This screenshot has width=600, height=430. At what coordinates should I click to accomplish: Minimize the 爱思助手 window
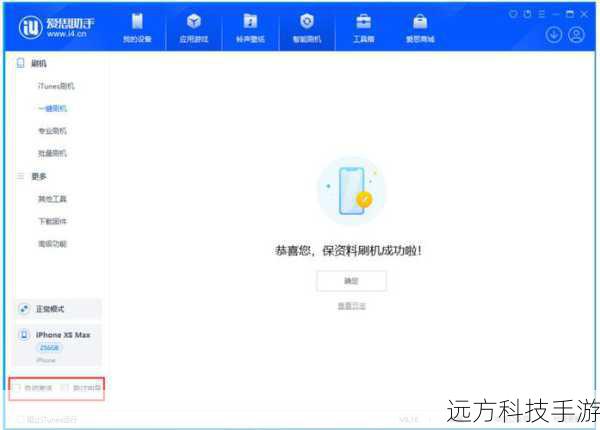(556, 14)
